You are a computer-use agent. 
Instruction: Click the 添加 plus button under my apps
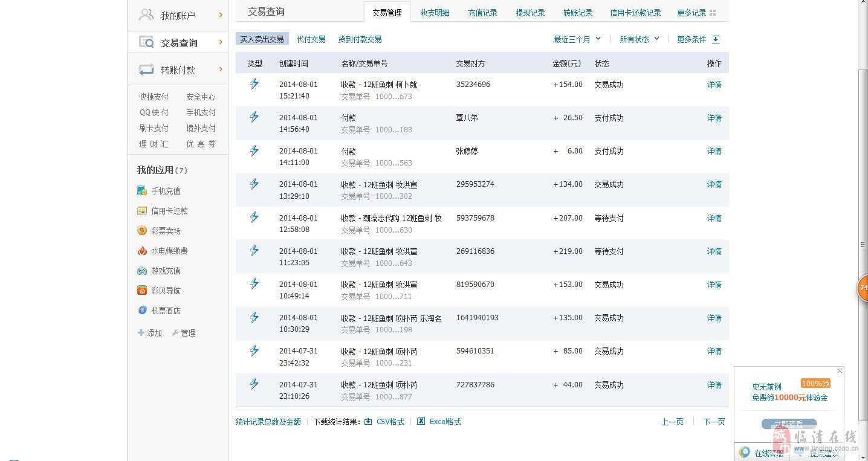150,333
